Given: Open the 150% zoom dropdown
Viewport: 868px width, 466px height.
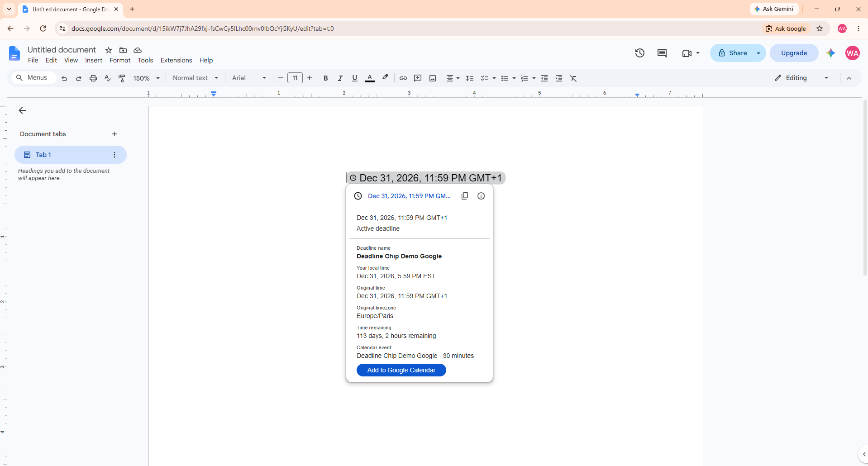Looking at the screenshot, I should tap(147, 78).
